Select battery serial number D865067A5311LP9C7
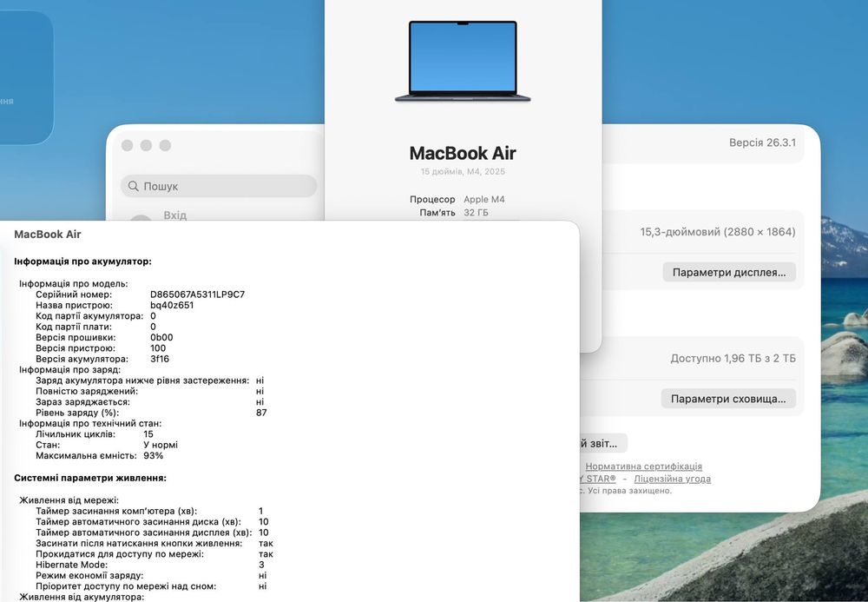 click(197, 294)
